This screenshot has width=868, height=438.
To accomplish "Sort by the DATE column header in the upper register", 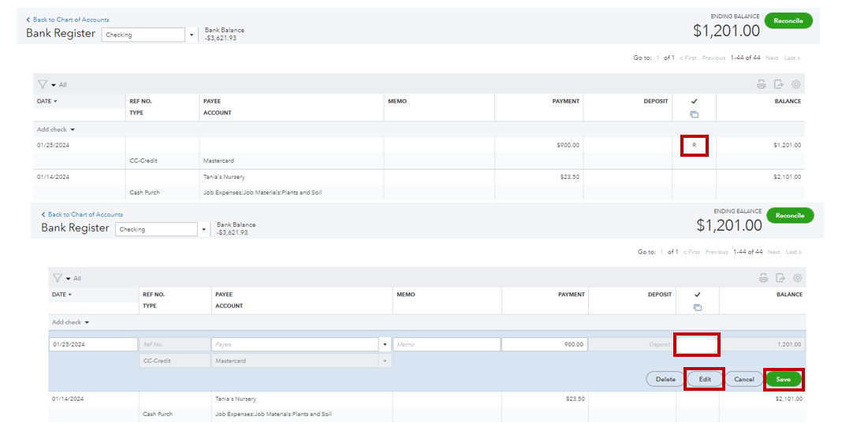I will point(47,101).
